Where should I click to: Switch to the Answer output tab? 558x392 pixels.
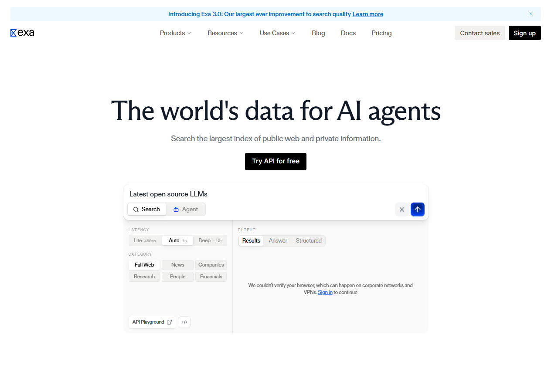pos(278,240)
